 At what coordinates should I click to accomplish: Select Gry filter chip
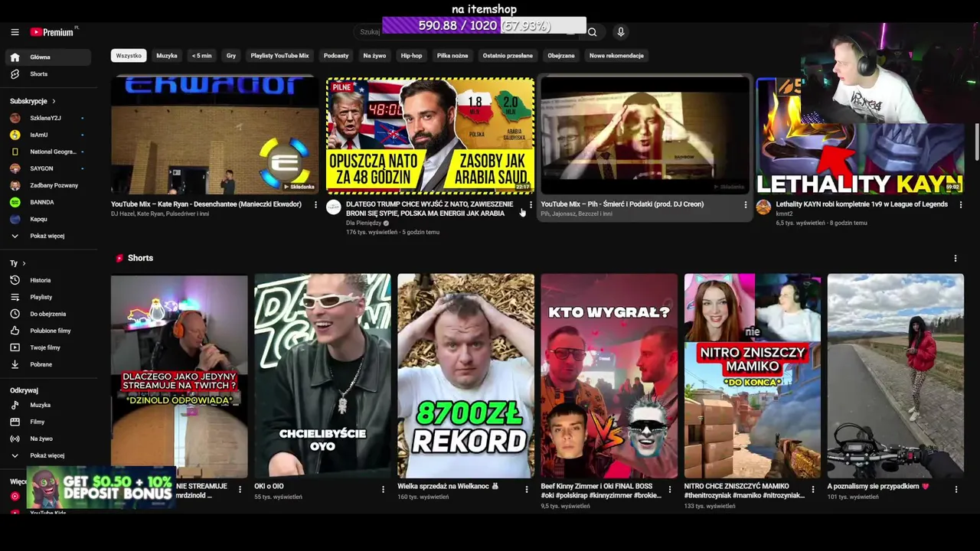(x=231, y=56)
